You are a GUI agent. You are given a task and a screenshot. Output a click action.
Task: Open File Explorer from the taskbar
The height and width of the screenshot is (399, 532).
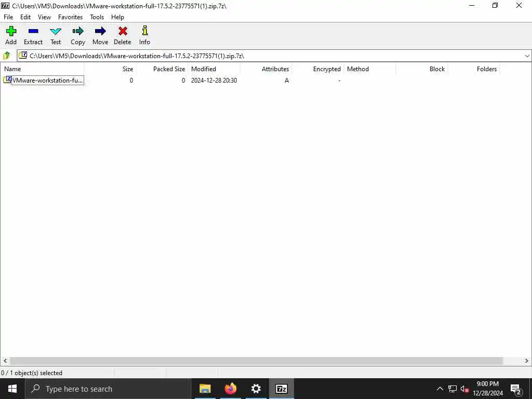205,389
